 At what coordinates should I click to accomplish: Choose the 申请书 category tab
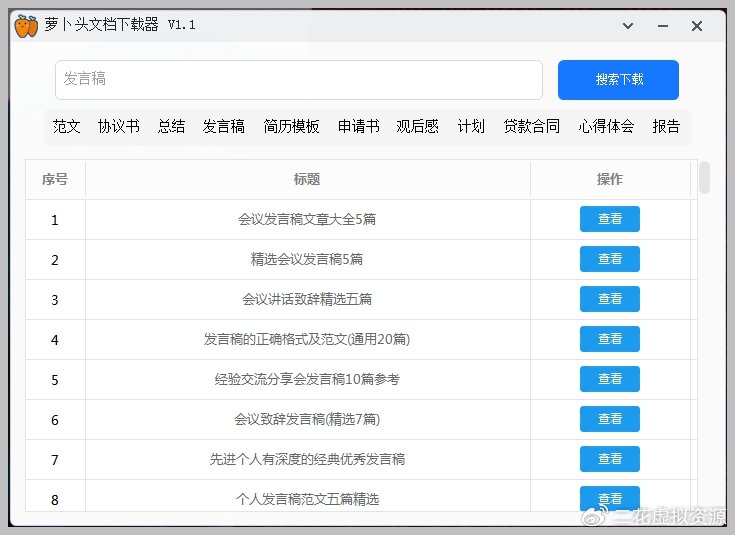[358, 126]
